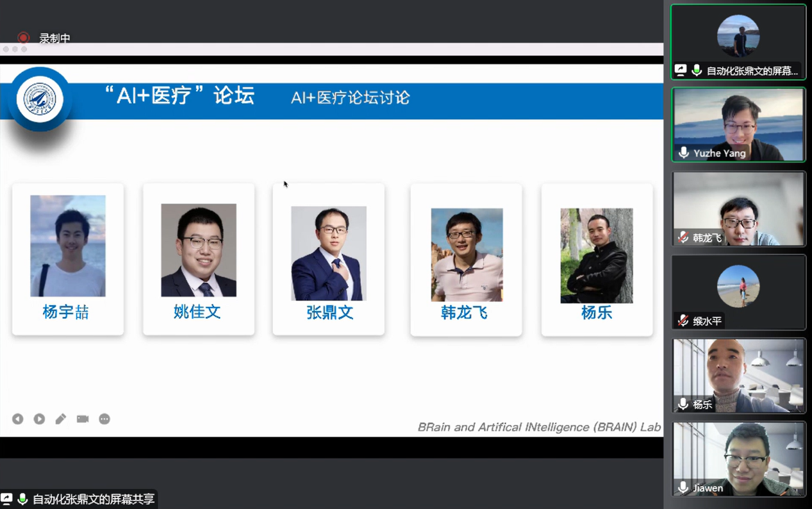Select the pen annotation tool

tap(61, 419)
